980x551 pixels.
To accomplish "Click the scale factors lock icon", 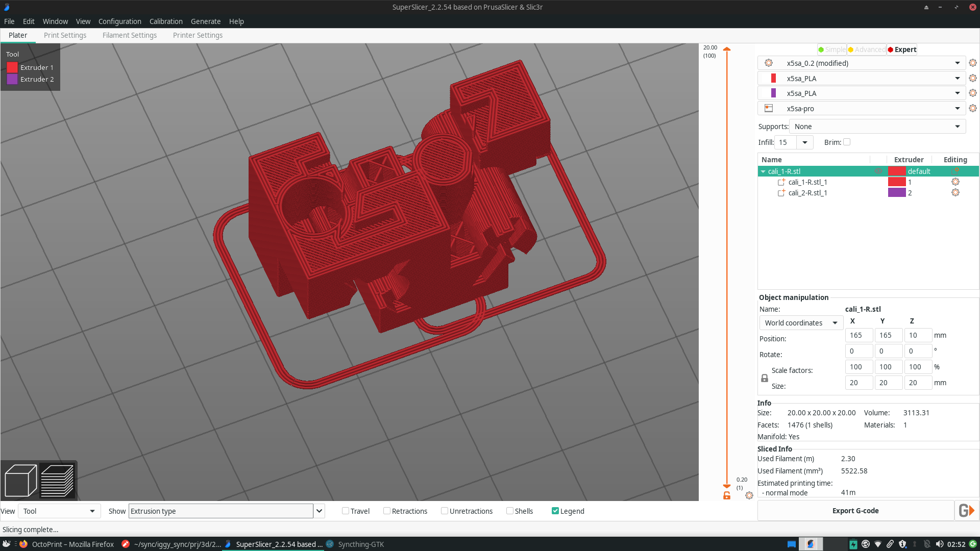I will (764, 378).
